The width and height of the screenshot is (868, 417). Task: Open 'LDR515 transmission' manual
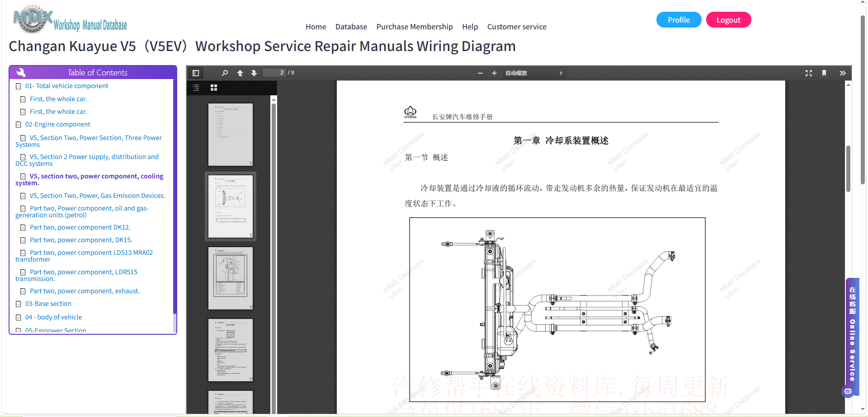tap(76, 275)
